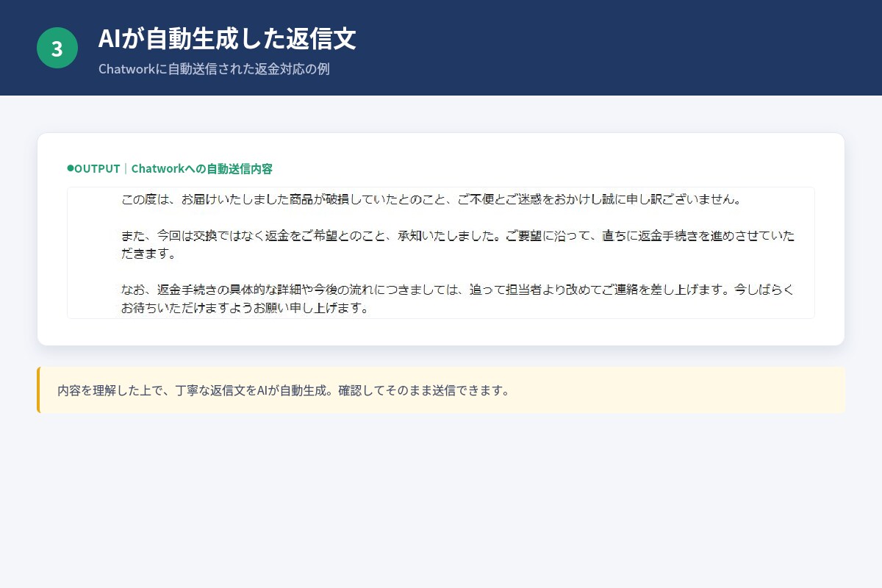Click the paragraph beginning また、今回は交換ではなく返金

457,245
